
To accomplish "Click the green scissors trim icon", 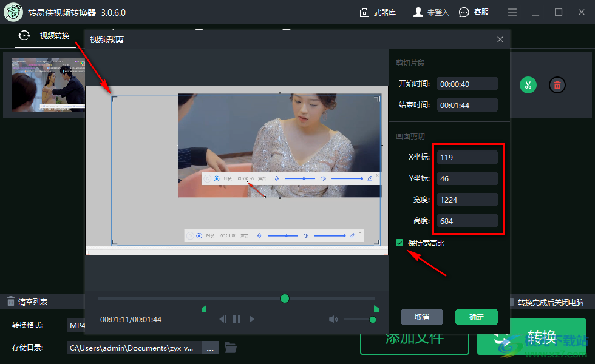I will 528,85.
